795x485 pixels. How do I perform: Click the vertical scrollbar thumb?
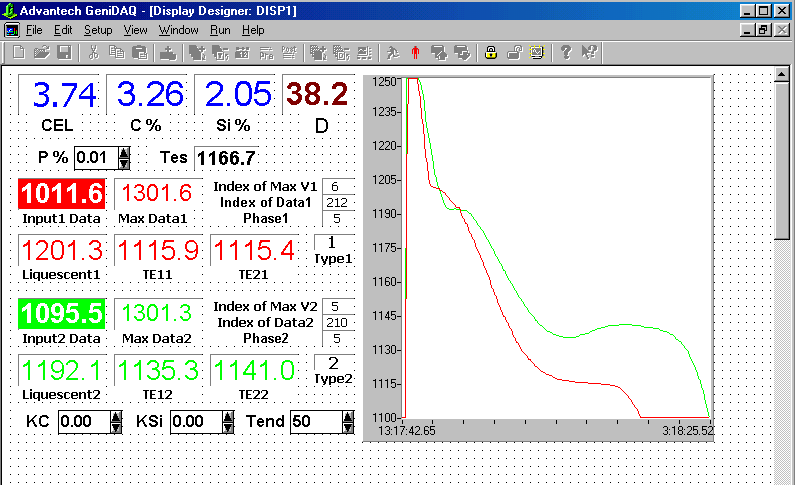click(781, 161)
